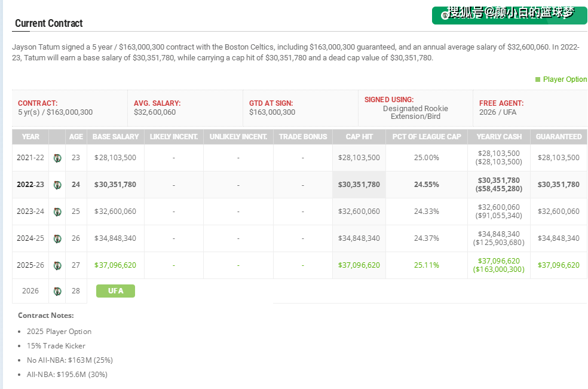Screen dimensions: 588x389
Task: Click the AVG. SALARY: $32,600,060 summary
Action: pos(157,108)
